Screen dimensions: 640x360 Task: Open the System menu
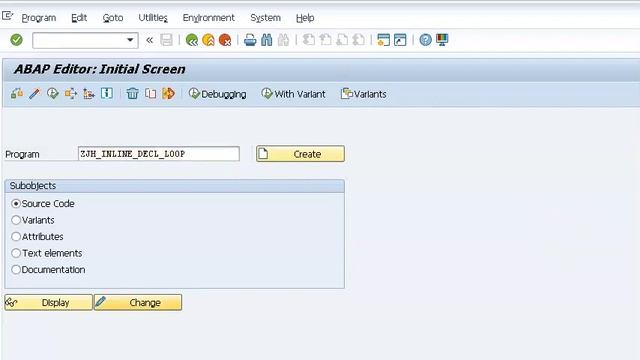[265, 18]
